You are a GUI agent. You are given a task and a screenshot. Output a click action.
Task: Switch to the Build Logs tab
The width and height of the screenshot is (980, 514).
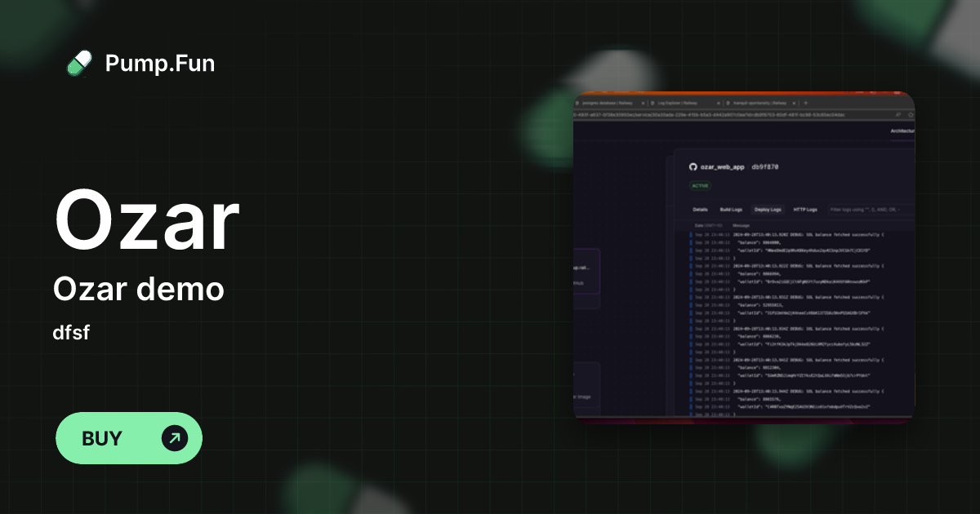[731, 210]
